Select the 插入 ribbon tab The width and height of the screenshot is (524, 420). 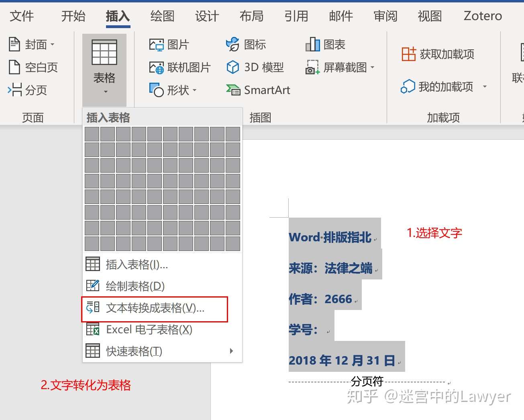point(118,16)
